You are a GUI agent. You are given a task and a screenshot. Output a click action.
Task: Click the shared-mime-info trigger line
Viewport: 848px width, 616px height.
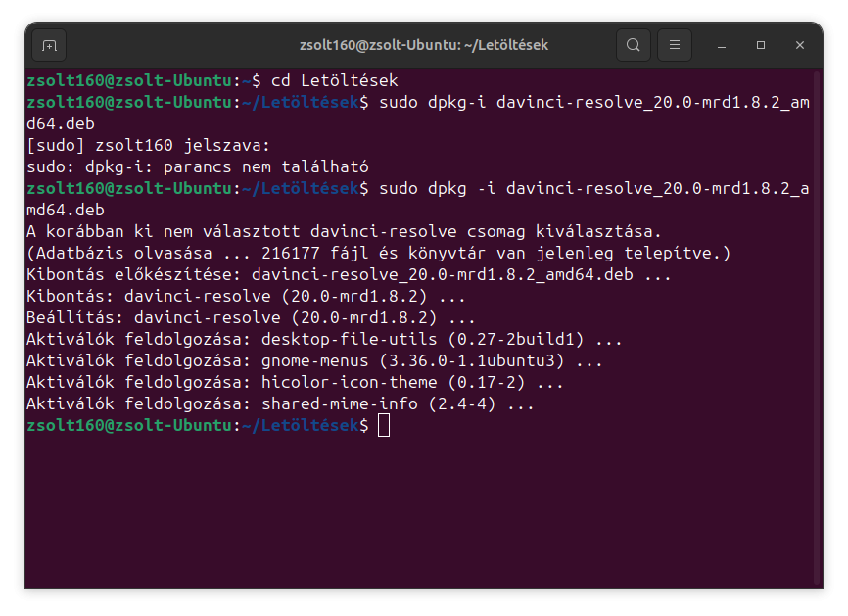(280, 403)
